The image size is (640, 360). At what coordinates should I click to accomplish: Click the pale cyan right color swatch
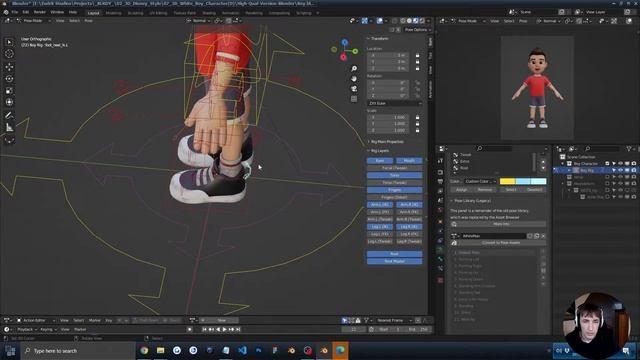(538, 181)
